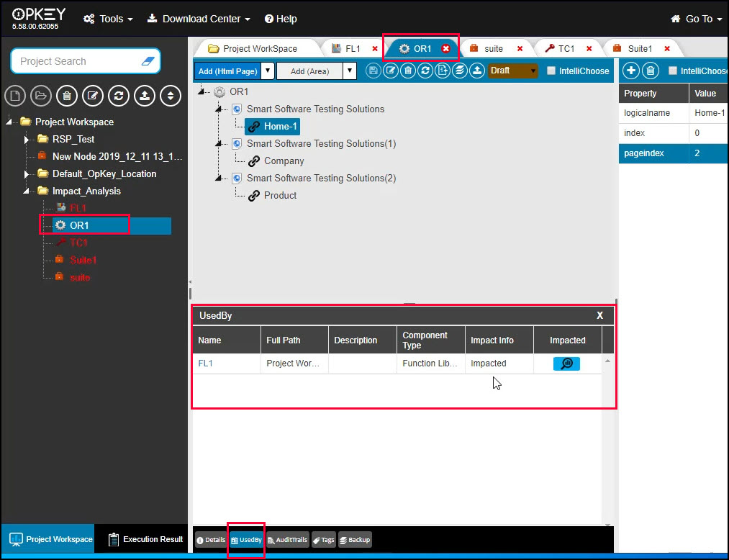Click the OR1 root gear icon in object tree

[x=219, y=91]
